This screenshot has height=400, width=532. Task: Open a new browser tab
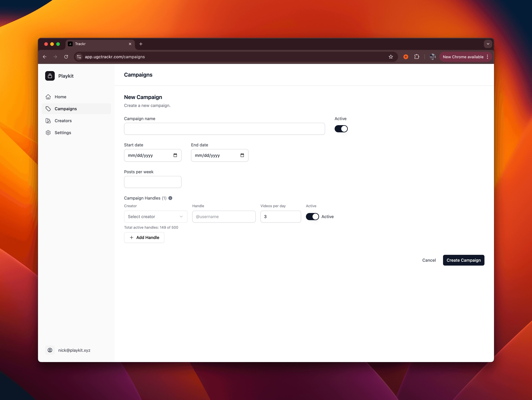point(141,44)
